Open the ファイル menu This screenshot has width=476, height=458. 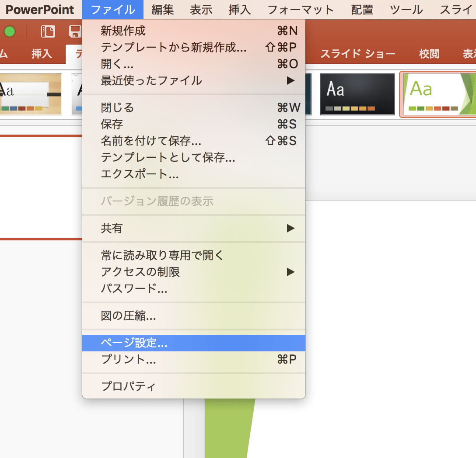point(112,10)
